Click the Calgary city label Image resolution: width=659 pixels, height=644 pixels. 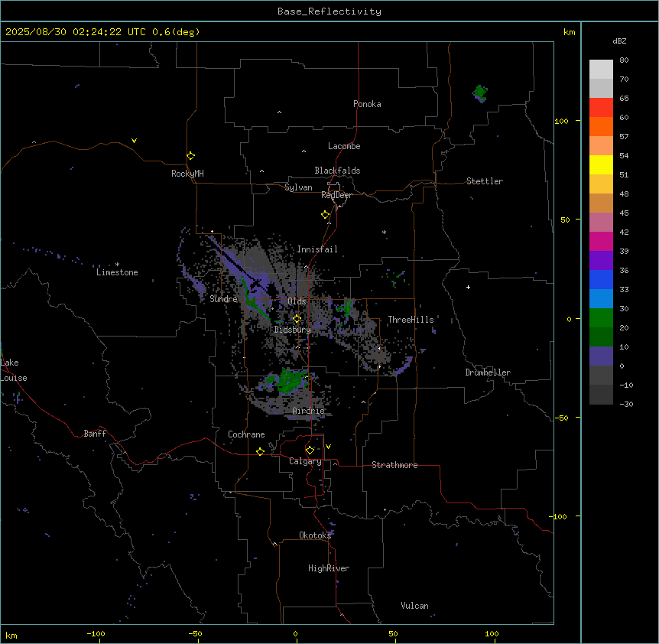(305, 461)
